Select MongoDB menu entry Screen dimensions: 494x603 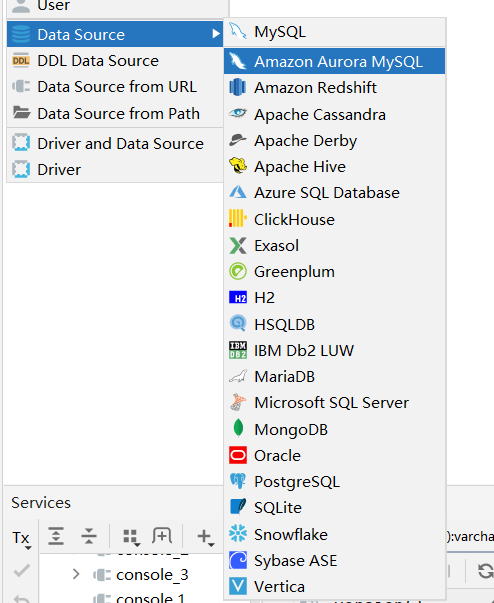[x=334, y=429]
